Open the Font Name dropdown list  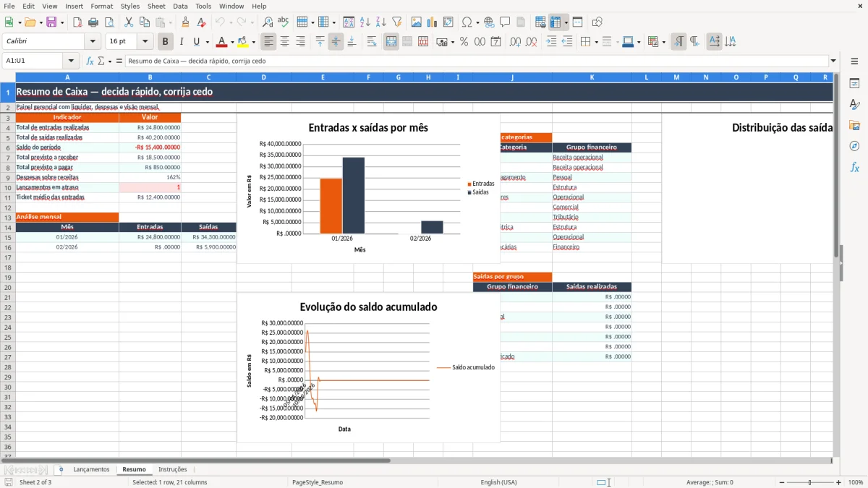pyautogui.click(x=93, y=42)
